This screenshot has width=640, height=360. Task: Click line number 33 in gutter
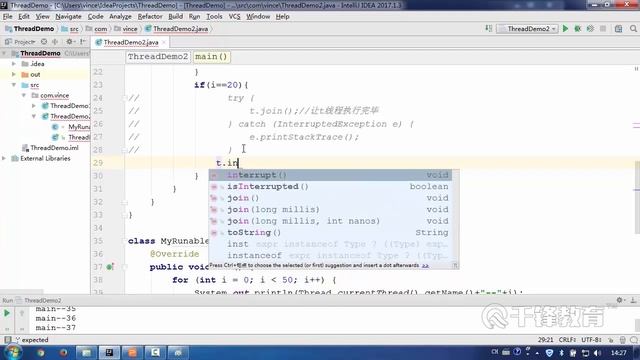pyautogui.click(x=98, y=215)
